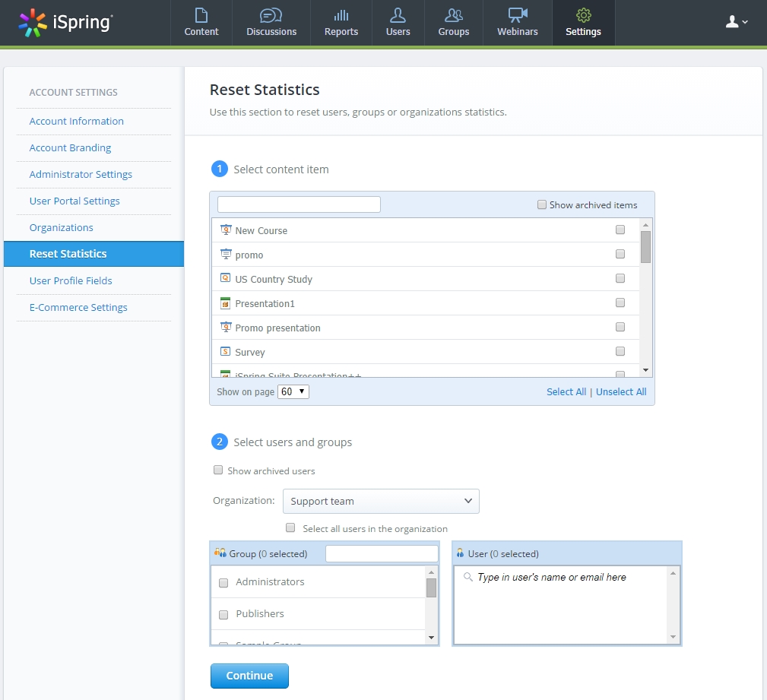Click the Survey item icon

pos(225,351)
